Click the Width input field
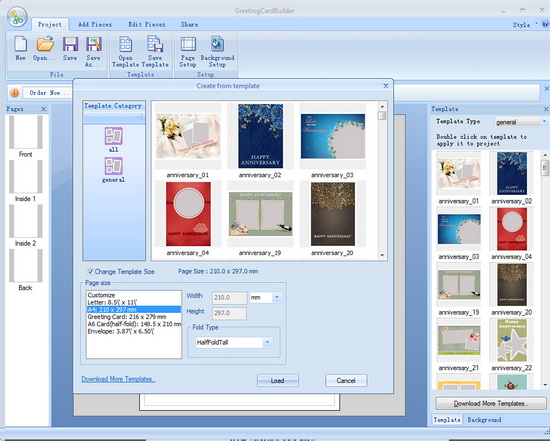Image resolution: width=550 pixels, height=441 pixels. coord(229,298)
